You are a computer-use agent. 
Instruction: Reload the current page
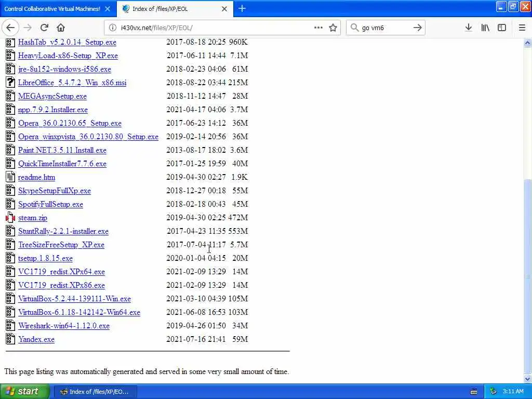point(44,28)
